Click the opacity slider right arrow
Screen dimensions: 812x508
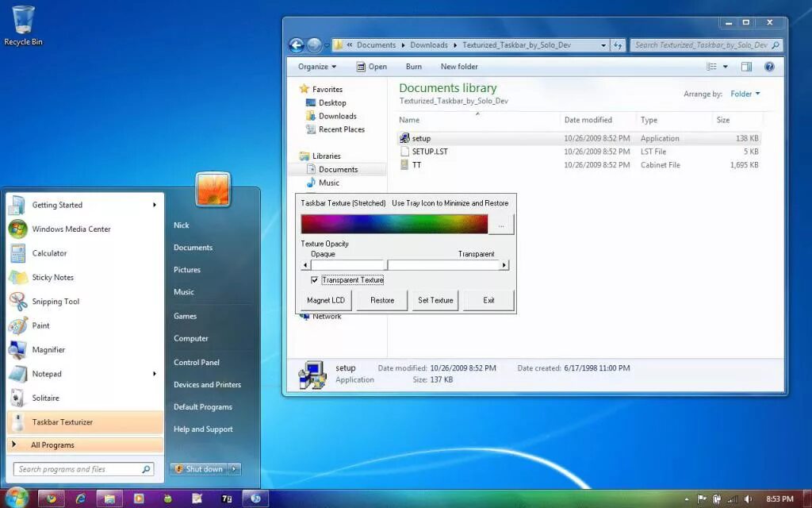point(504,265)
